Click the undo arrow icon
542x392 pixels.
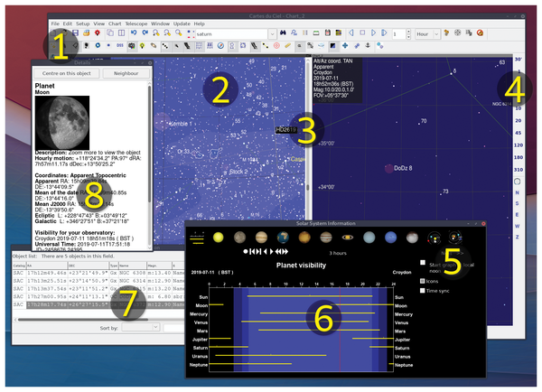[134, 33]
